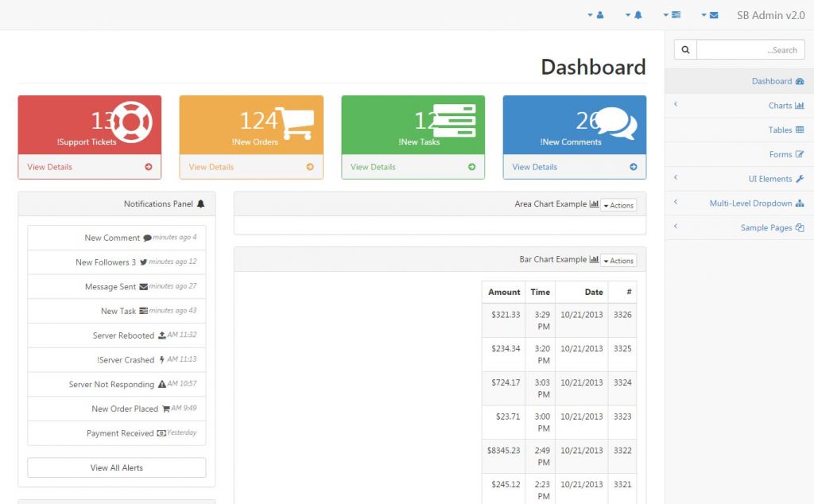814x504 pixels.
Task: Select Dashboard in the sidebar
Action: (x=739, y=81)
